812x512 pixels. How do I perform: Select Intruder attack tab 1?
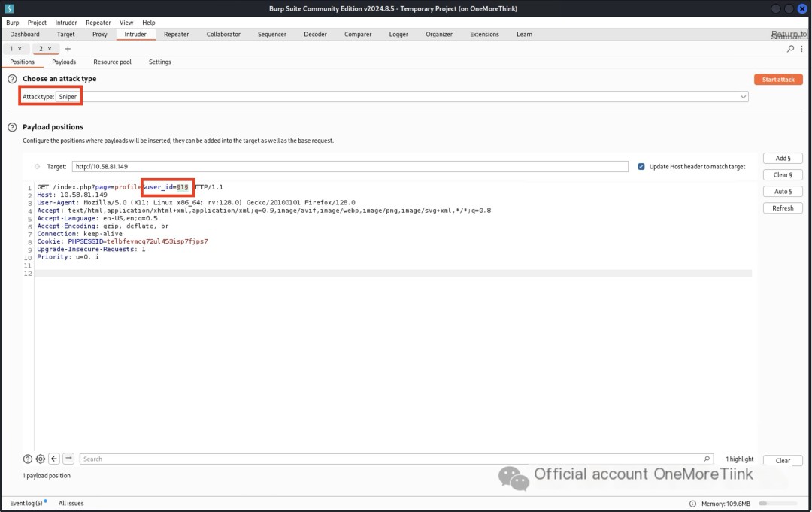[11, 49]
